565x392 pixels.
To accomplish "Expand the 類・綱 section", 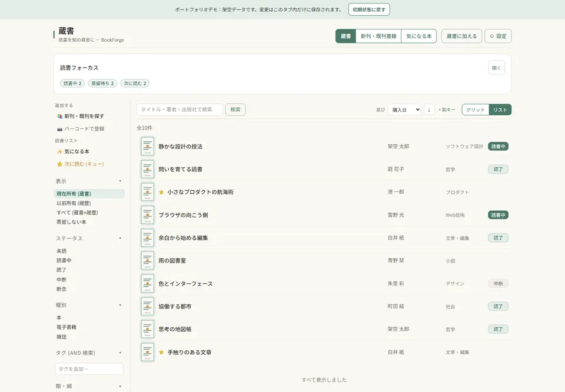I will 89,386.
